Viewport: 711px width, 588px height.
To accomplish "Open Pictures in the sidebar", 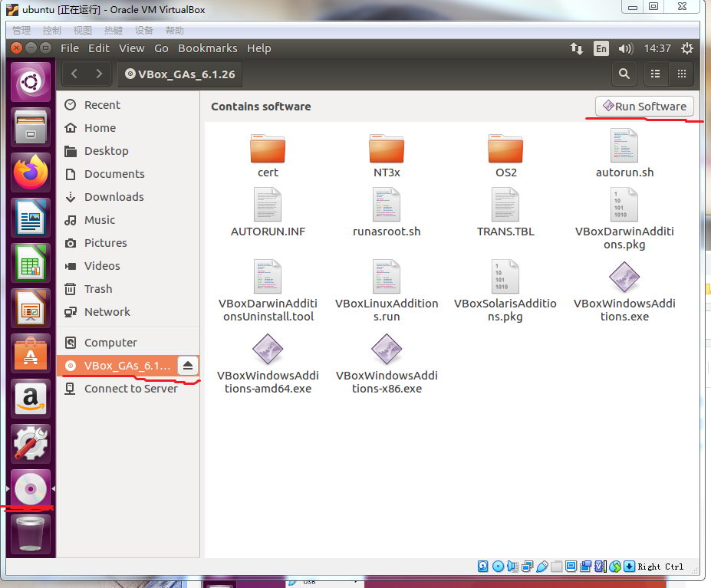I will (128, 243).
